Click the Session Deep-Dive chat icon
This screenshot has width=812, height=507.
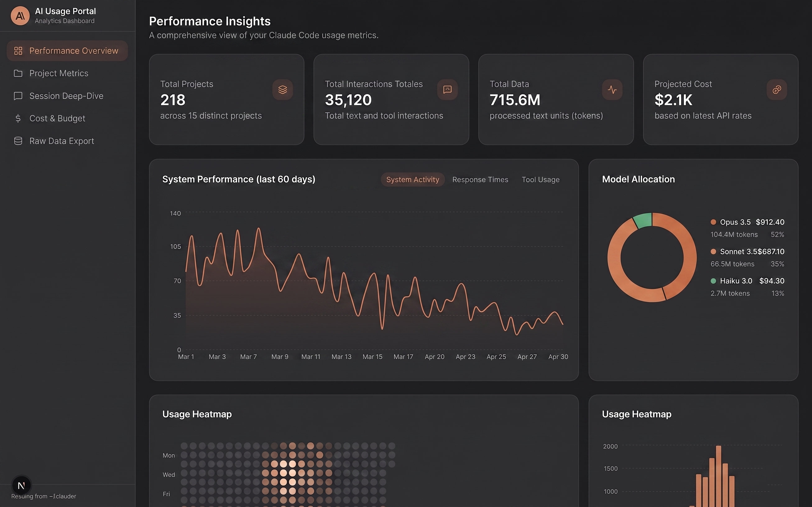(x=18, y=96)
